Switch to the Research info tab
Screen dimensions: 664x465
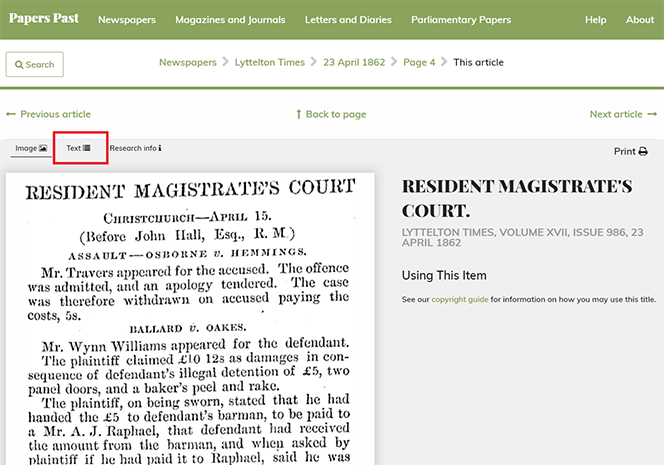coord(135,148)
